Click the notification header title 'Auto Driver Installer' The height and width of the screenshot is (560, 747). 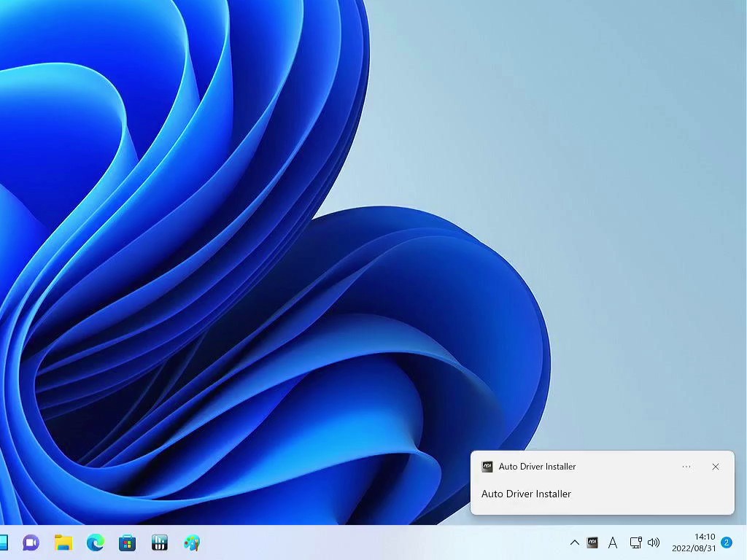537,467
